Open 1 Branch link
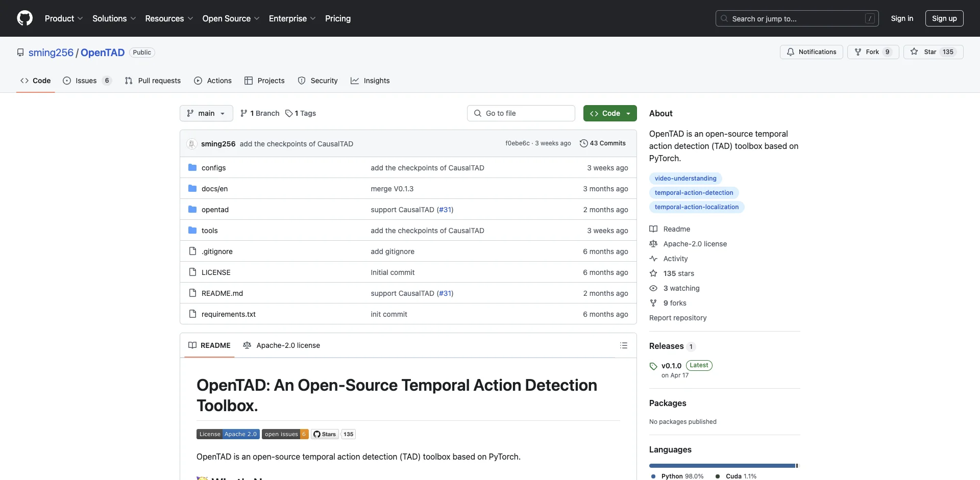 260,113
